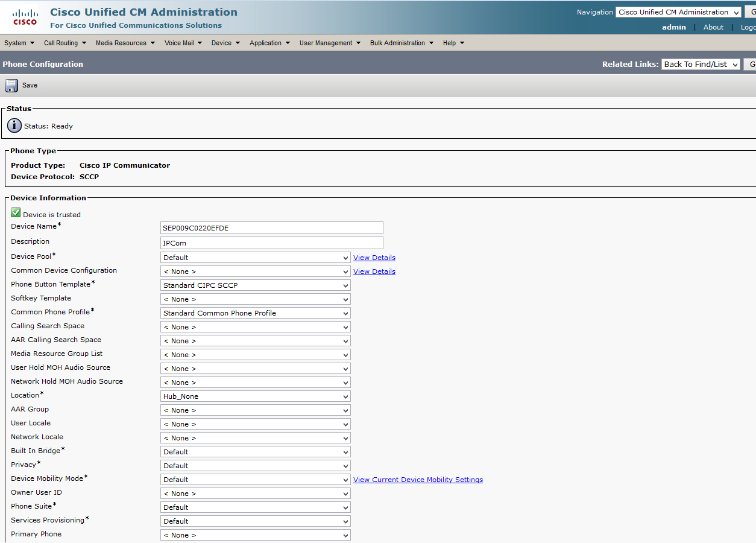Open the Call Routing menu
This screenshot has height=543, width=756.
tap(65, 43)
